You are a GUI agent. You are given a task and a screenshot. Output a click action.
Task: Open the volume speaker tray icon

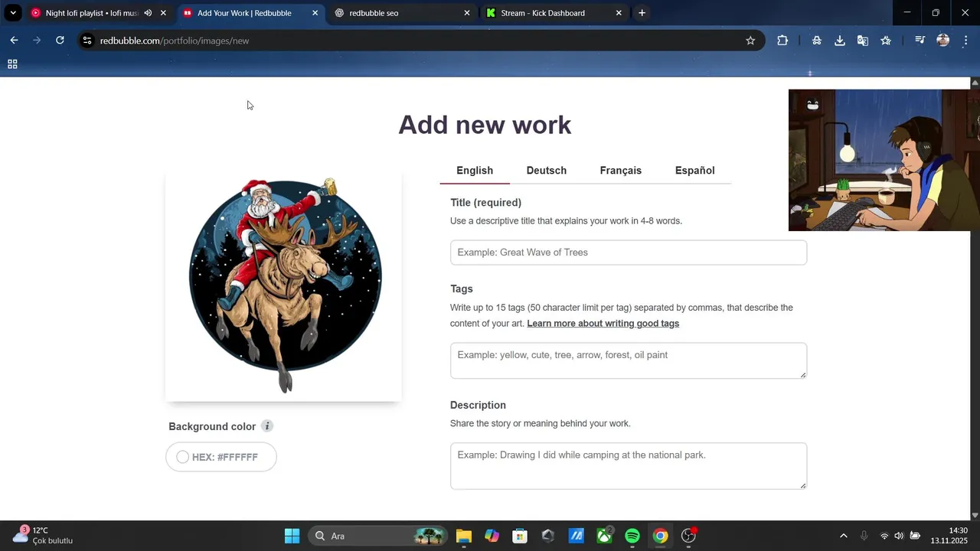(x=899, y=536)
